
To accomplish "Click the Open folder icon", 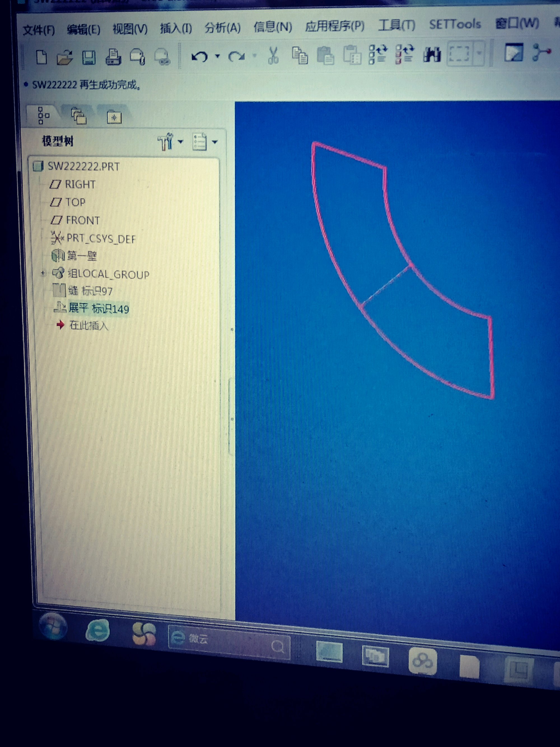I will [65, 57].
